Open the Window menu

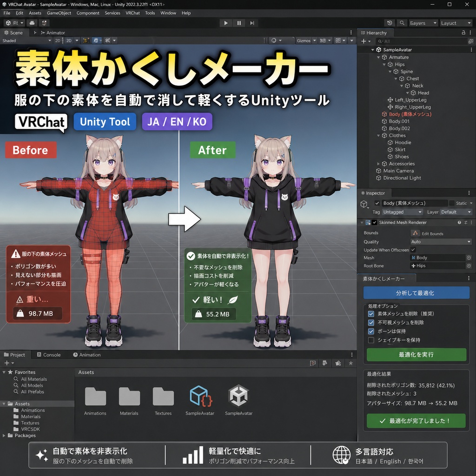click(x=168, y=13)
